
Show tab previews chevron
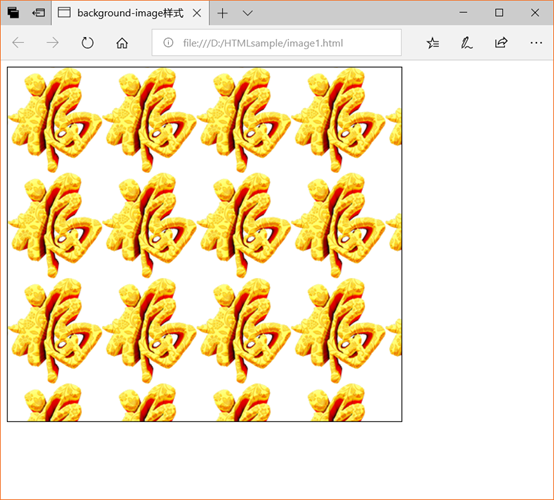248,13
